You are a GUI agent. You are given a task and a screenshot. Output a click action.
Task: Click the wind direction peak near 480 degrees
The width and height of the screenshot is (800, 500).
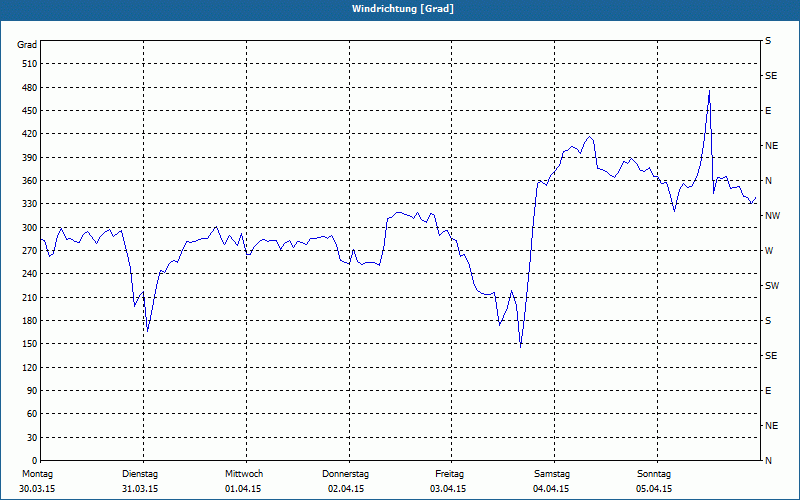[709, 91]
